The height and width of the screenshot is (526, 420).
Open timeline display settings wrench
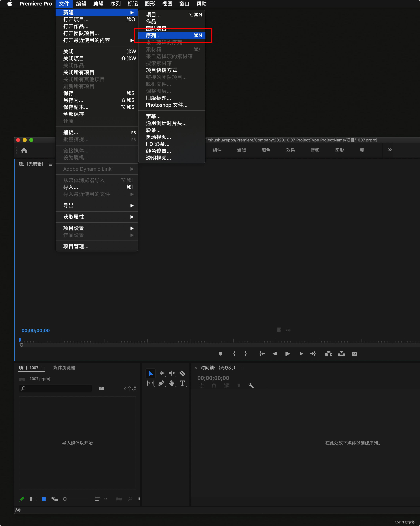pyautogui.click(x=251, y=386)
